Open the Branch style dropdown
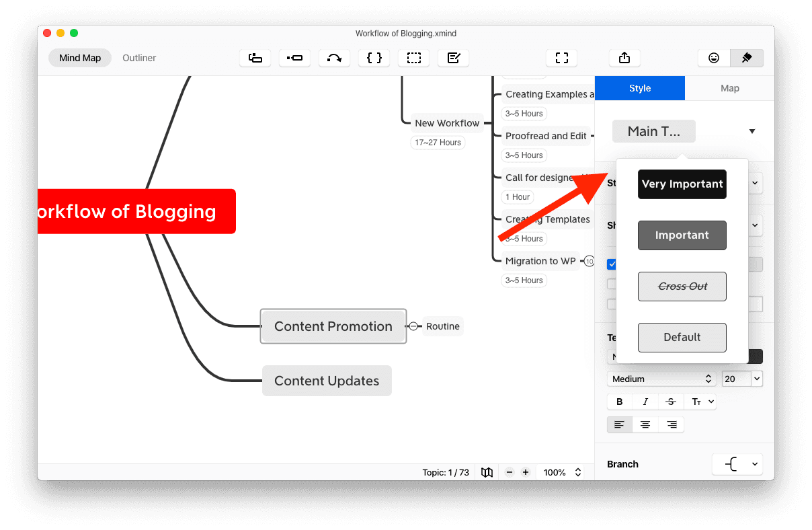 (737, 464)
